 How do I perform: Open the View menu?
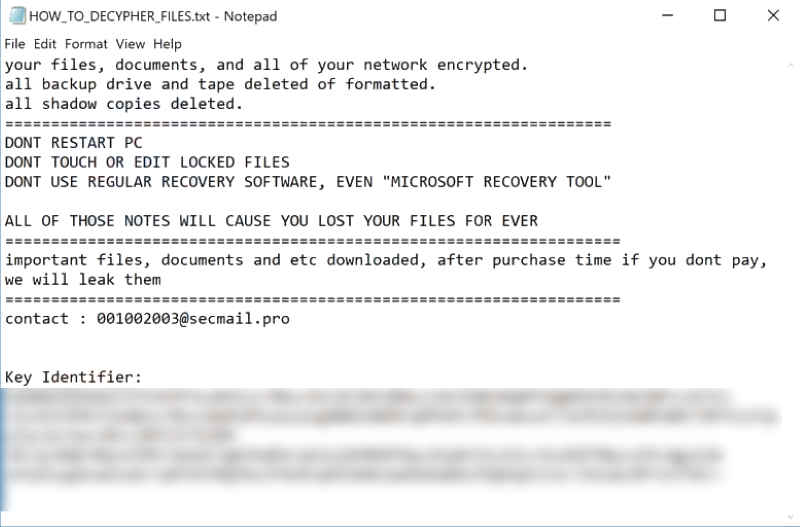(x=130, y=44)
